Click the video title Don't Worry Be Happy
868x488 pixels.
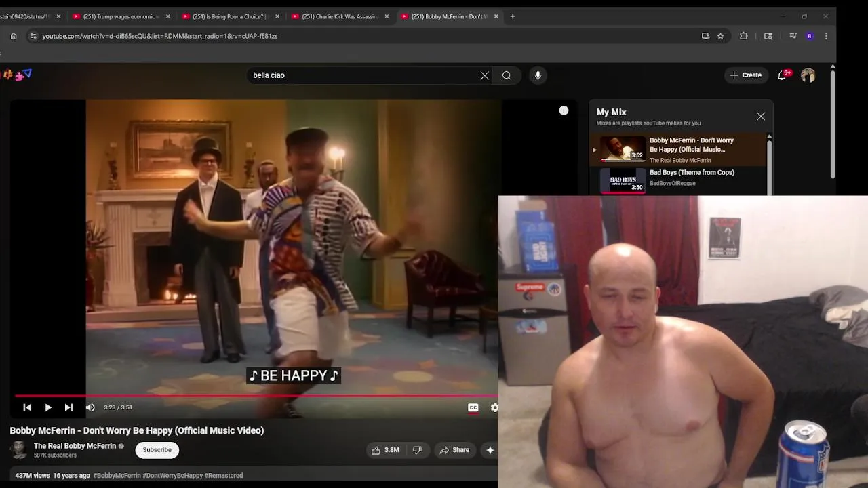137,430
